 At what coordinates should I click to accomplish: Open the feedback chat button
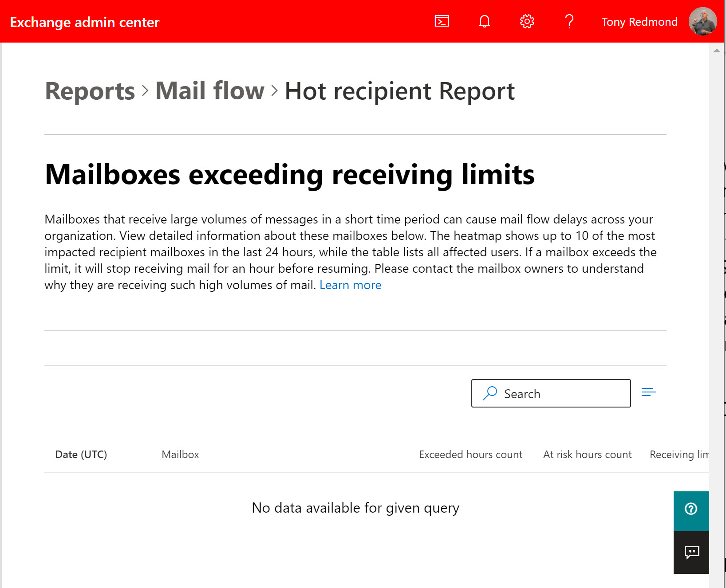[x=691, y=552]
